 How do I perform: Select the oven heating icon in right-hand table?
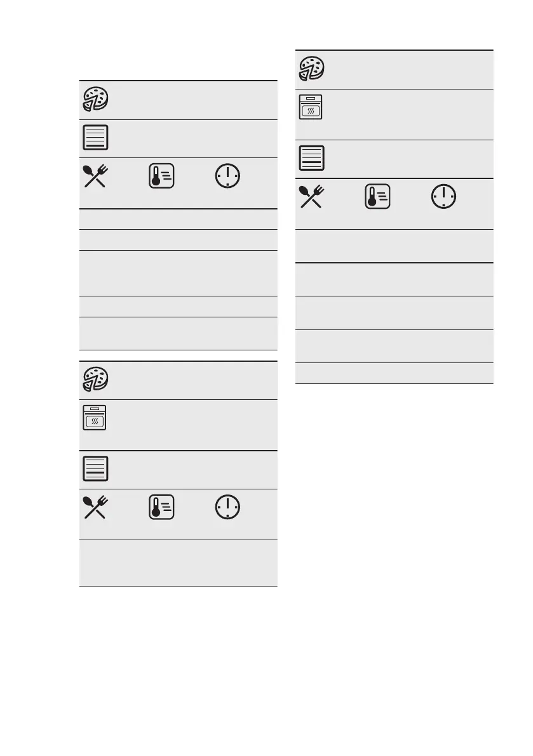[x=311, y=107]
